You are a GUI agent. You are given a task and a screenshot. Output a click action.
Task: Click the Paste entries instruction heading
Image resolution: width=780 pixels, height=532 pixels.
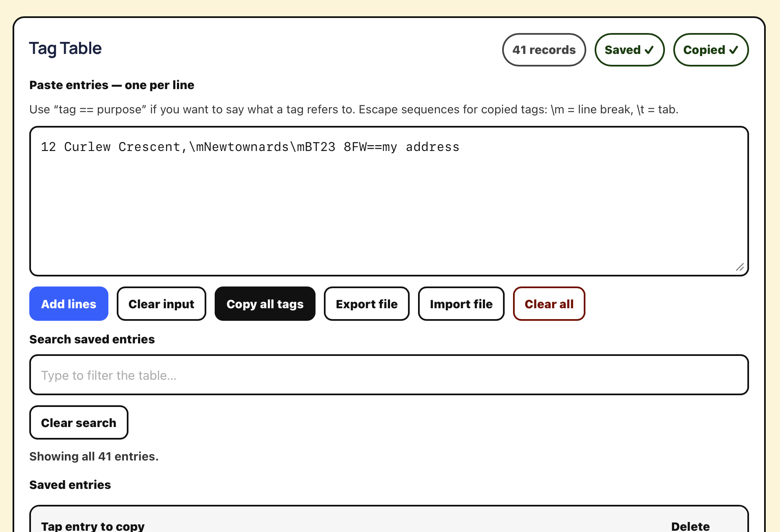(x=111, y=85)
